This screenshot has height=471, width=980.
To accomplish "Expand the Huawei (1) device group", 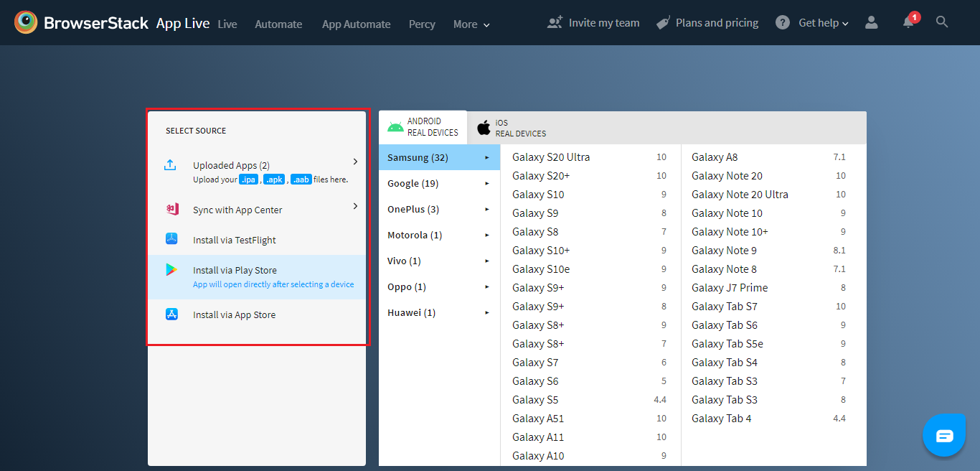I will click(x=439, y=312).
